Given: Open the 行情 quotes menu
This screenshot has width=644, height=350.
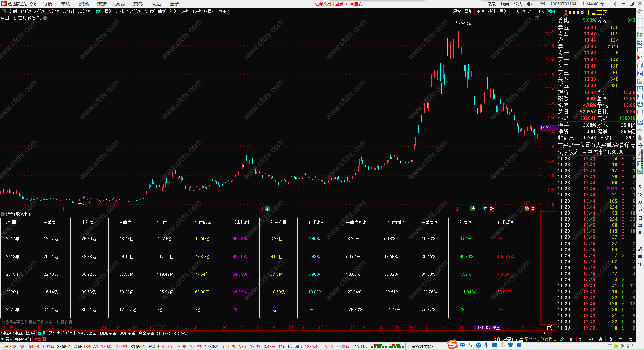Looking at the screenshot, I should pos(48,4).
